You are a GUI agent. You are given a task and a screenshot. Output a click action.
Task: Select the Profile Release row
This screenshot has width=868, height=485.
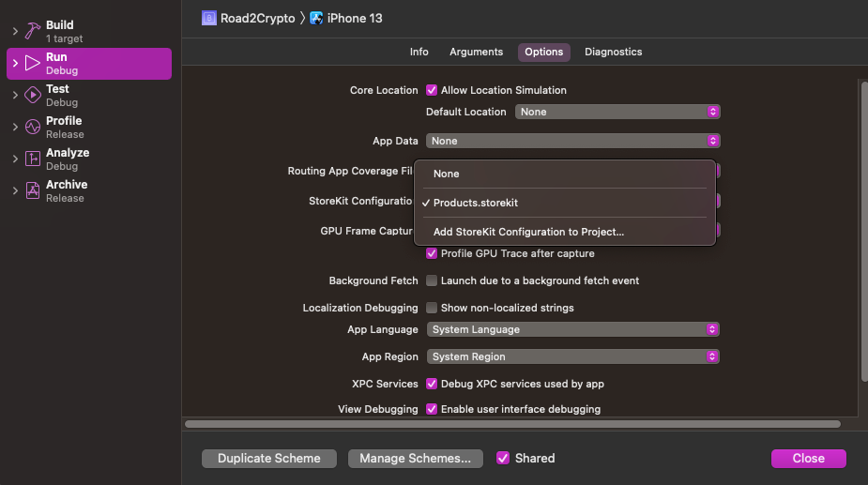pos(89,127)
